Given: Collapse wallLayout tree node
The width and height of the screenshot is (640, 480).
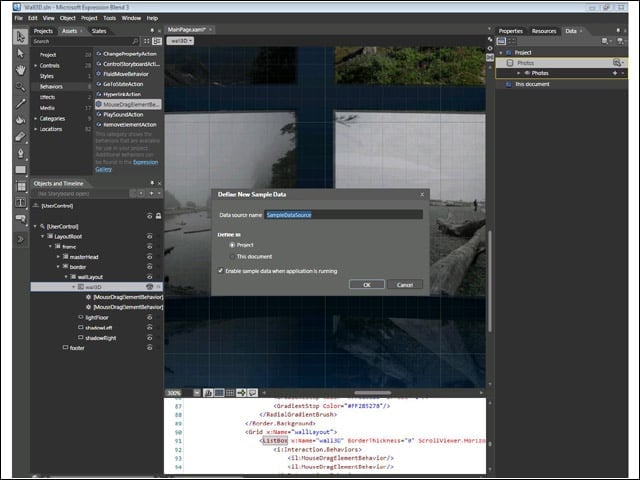Looking at the screenshot, I should pyautogui.click(x=66, y=277).
